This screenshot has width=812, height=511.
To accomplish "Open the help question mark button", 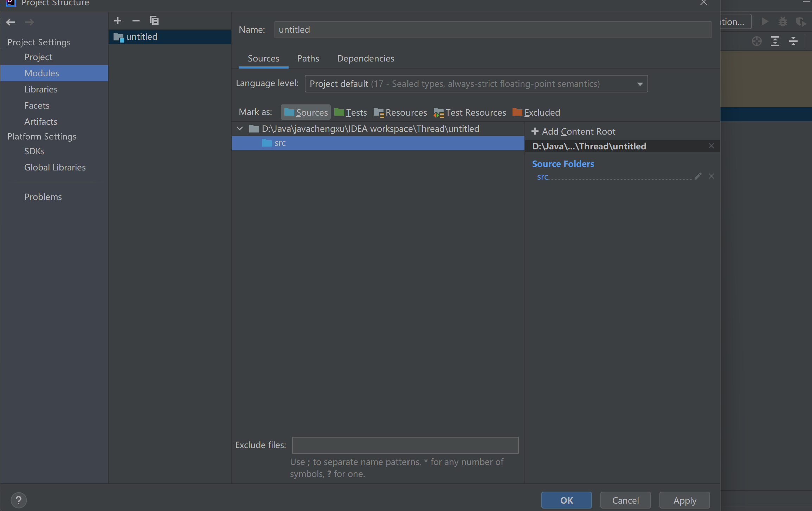I will coord(19,500).
